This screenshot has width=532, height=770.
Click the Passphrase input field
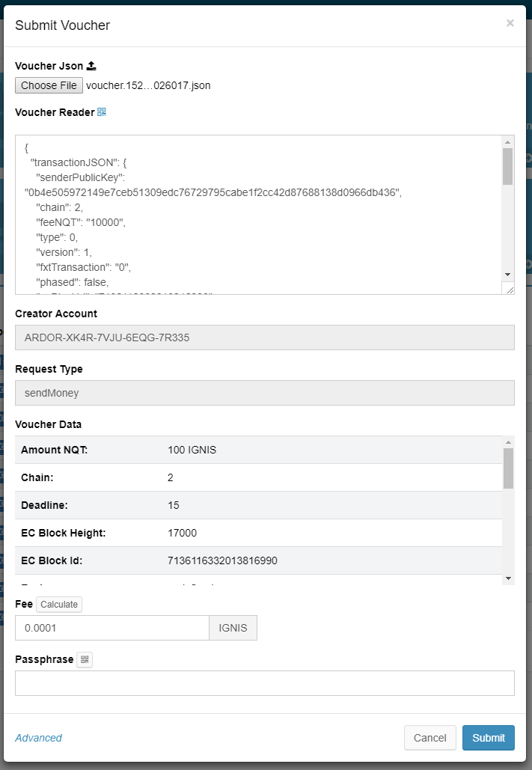click(x=264, y=683)
